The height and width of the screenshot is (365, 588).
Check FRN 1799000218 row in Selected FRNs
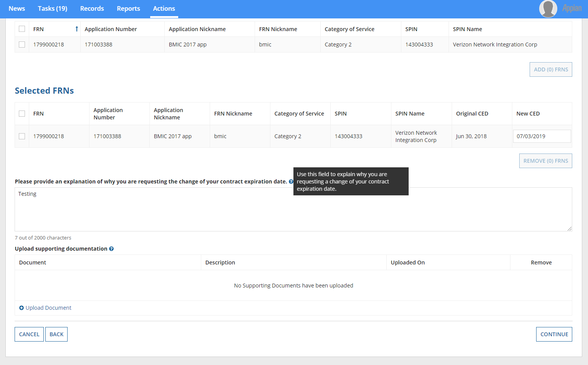click(22, 136)
